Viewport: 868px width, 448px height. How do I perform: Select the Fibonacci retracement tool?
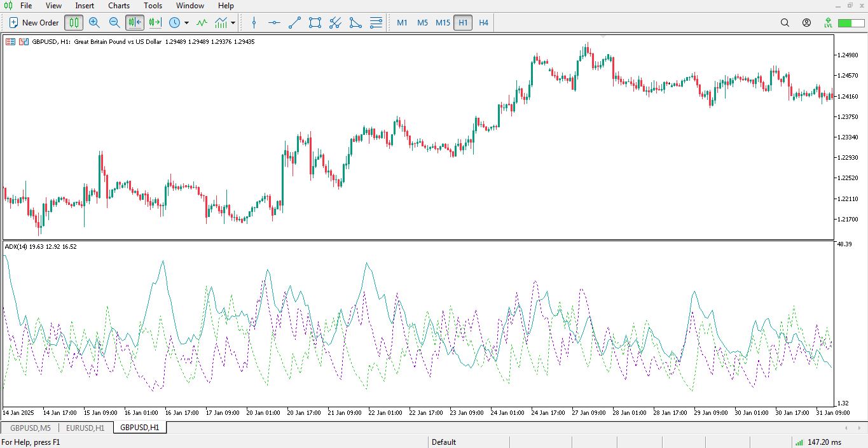(x=376, y=22)
